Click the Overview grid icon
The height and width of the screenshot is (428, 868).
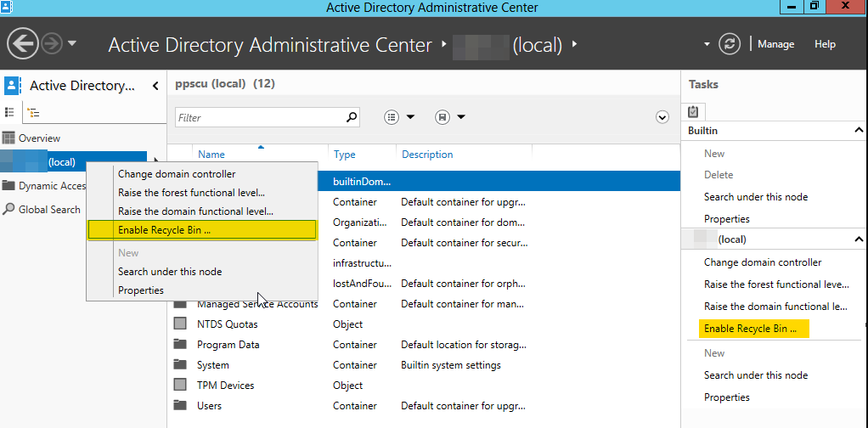coord(8,138)
